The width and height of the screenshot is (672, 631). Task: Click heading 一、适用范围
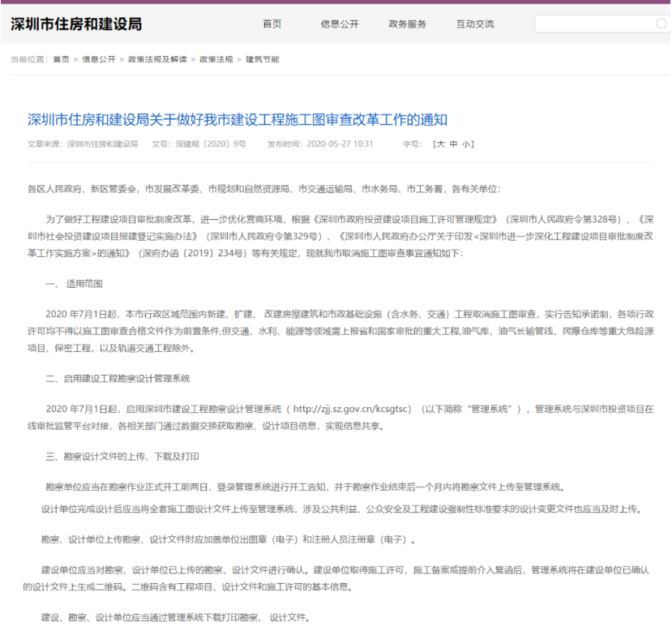click(74, 284)
